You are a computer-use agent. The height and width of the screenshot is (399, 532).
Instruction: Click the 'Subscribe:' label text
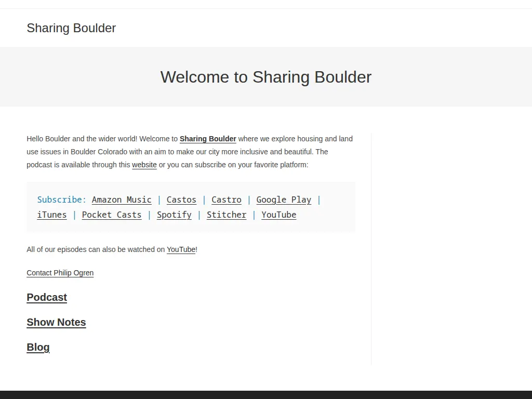[x=62, y=200]
